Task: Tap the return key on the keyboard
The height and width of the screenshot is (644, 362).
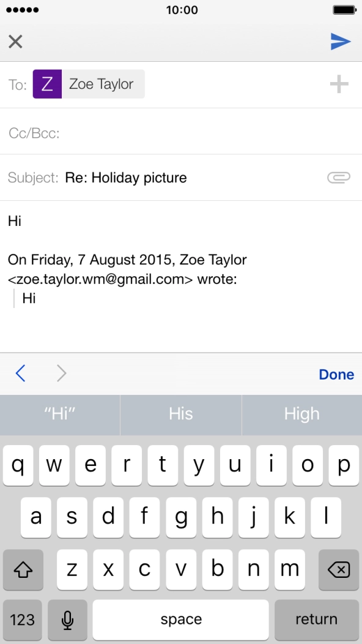Action: 317,620
